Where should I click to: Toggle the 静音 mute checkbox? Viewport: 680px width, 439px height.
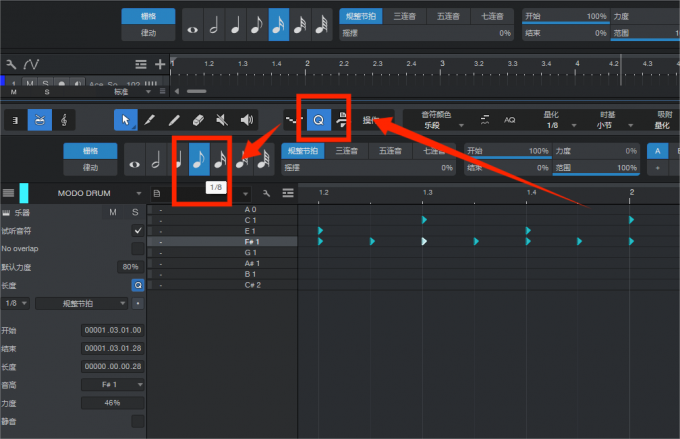pyautogui.click(x=138, y=421)
